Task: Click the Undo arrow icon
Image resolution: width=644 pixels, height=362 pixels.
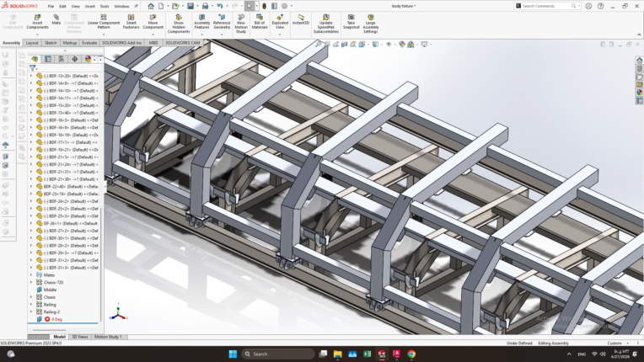Action: point(220,6)
